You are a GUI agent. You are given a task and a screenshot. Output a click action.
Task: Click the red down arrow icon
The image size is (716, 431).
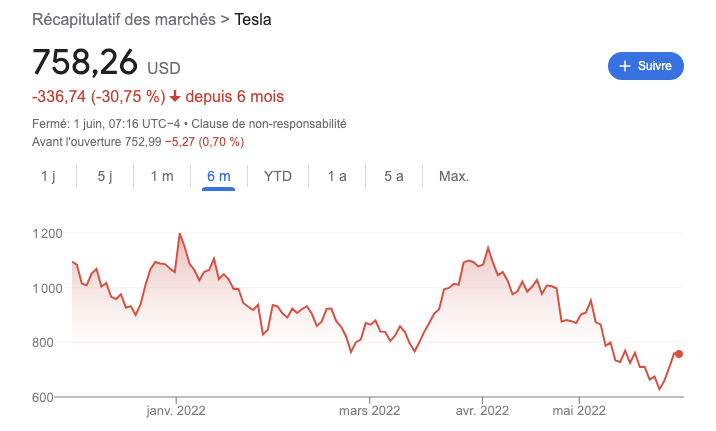point(175,97)
